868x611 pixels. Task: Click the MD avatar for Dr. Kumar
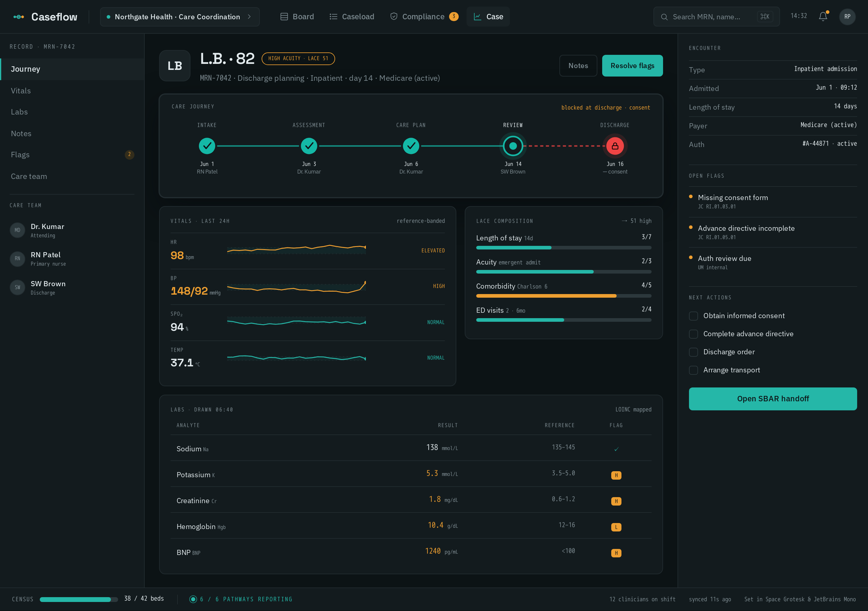17,230
